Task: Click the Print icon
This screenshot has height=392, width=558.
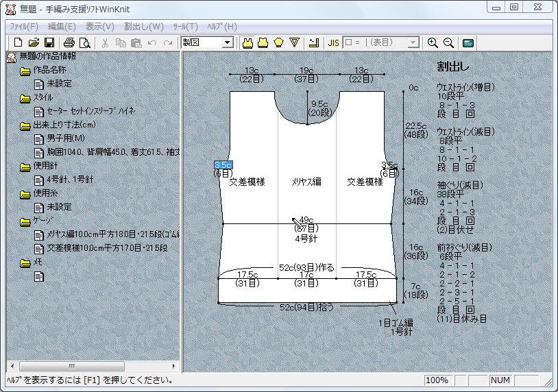Action: [x=69, y=42]
